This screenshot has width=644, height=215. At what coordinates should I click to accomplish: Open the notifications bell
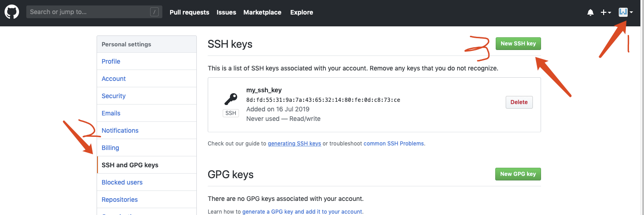590,13
